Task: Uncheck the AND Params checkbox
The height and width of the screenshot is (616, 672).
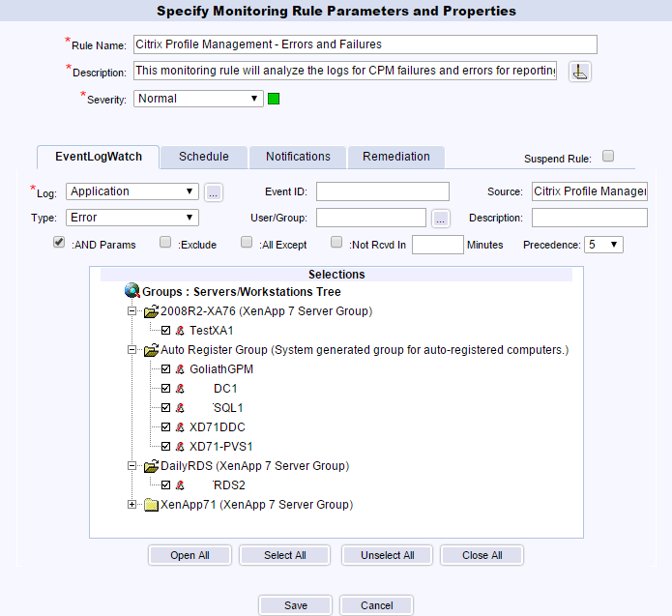Action: click(59, 242)
